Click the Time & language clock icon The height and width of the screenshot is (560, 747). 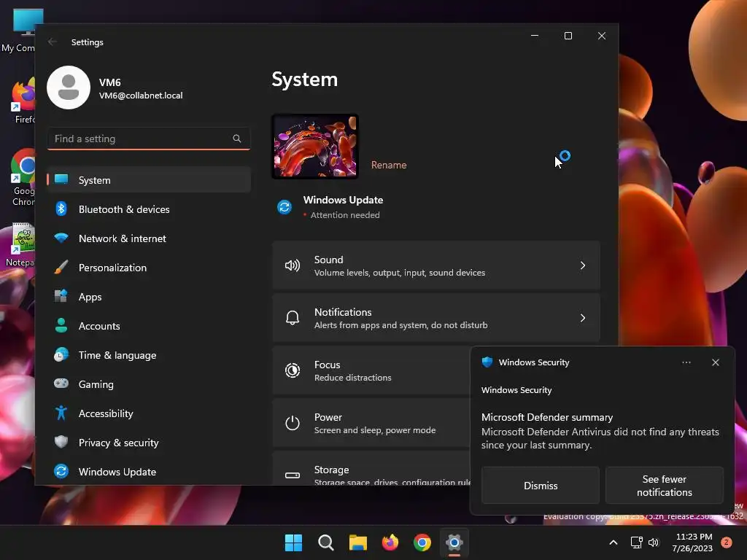61,355
